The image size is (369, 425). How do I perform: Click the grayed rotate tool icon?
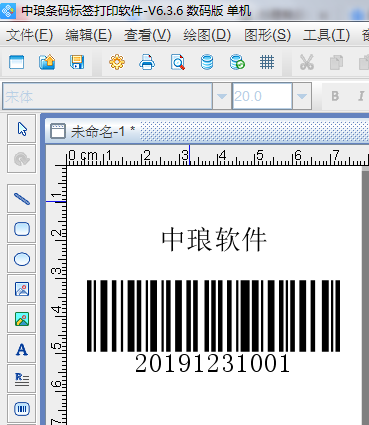tap(22, 159)
